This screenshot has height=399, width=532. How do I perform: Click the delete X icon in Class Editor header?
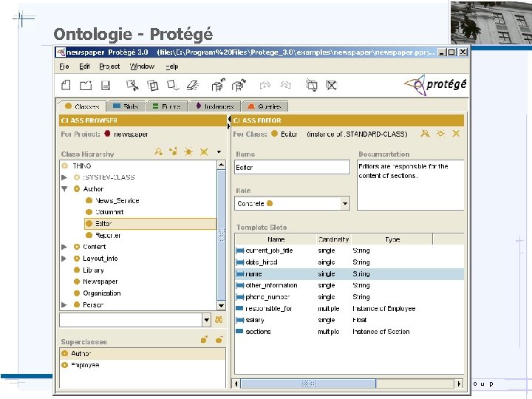click(x=456, y=134)
